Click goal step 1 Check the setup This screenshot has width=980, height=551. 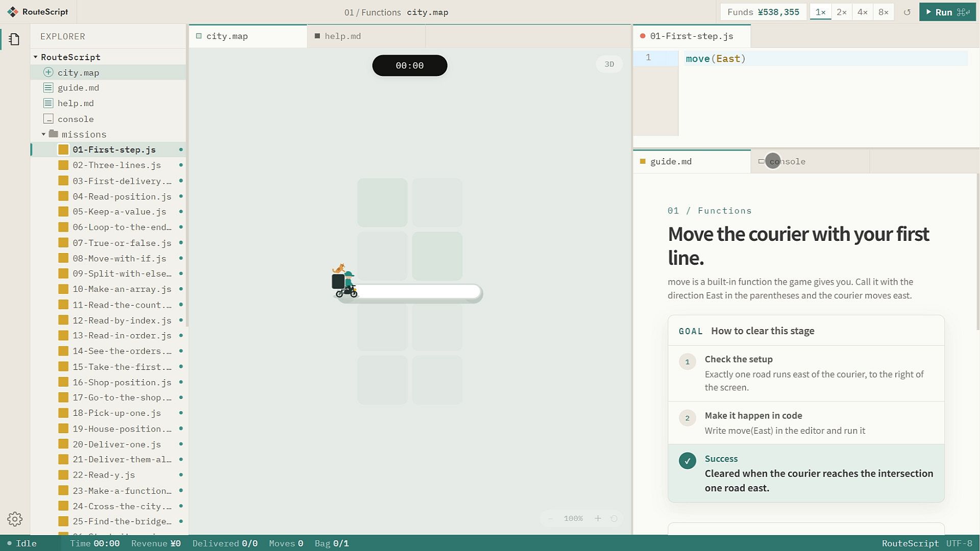point(806,373)
